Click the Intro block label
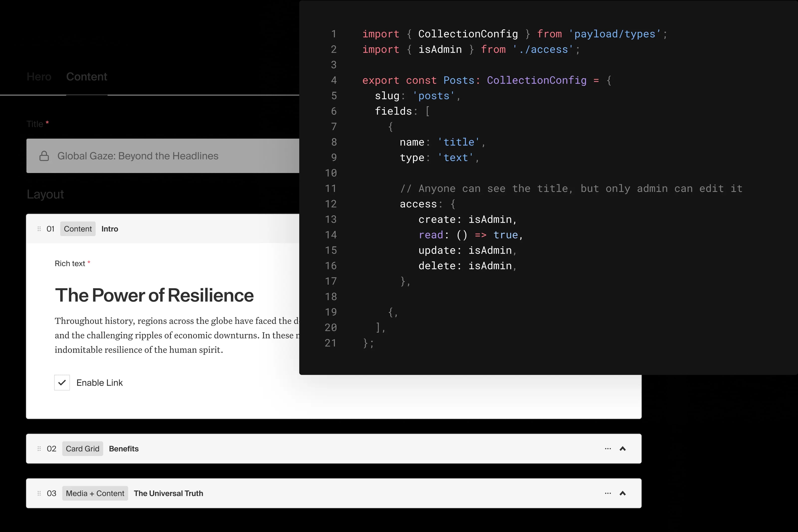The height and width of the screenshot is (532, 798). 110,229
